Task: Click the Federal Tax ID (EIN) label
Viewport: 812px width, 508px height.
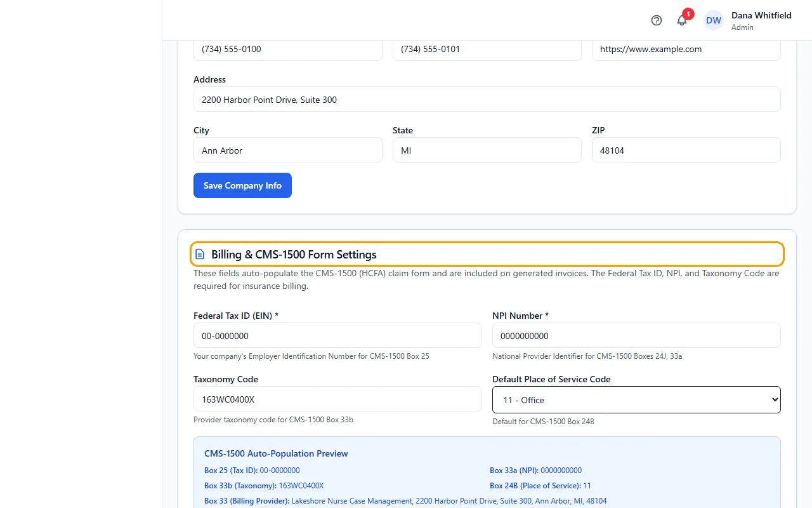Action: coord(236,316)
